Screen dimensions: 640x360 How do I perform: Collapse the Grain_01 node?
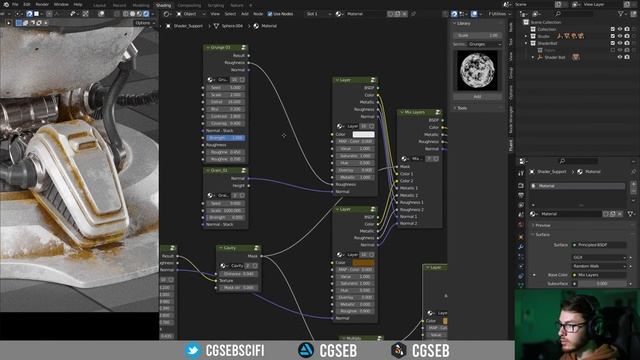208,170
